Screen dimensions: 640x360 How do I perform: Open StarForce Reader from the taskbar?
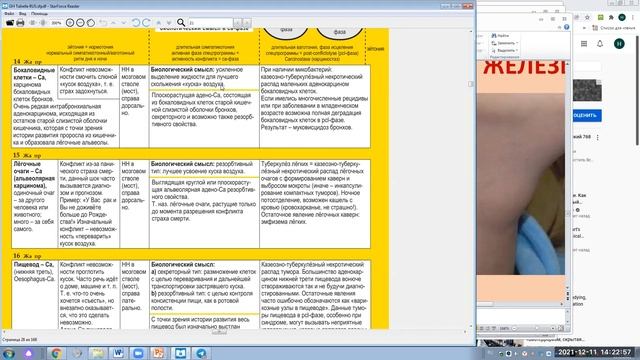coord(180,353)
